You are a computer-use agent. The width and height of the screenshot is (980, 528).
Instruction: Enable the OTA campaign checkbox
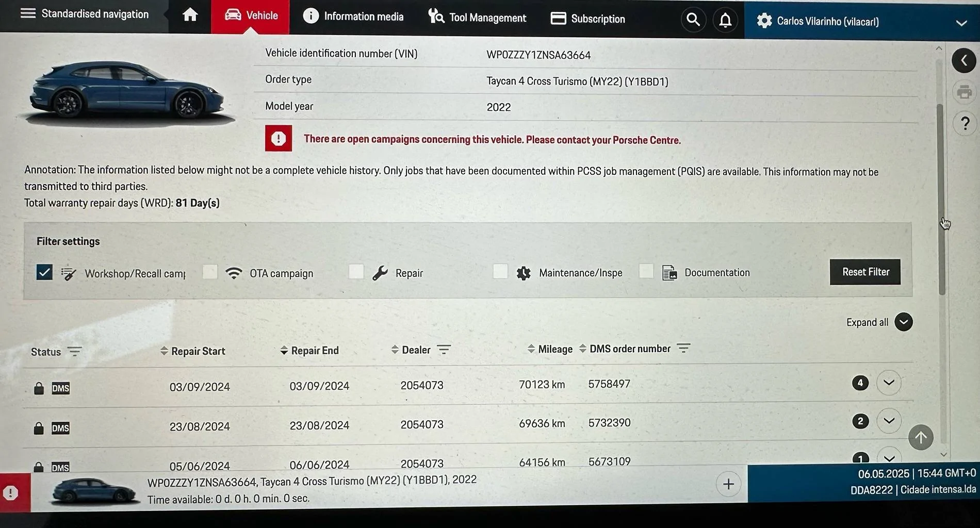point(210,272)
